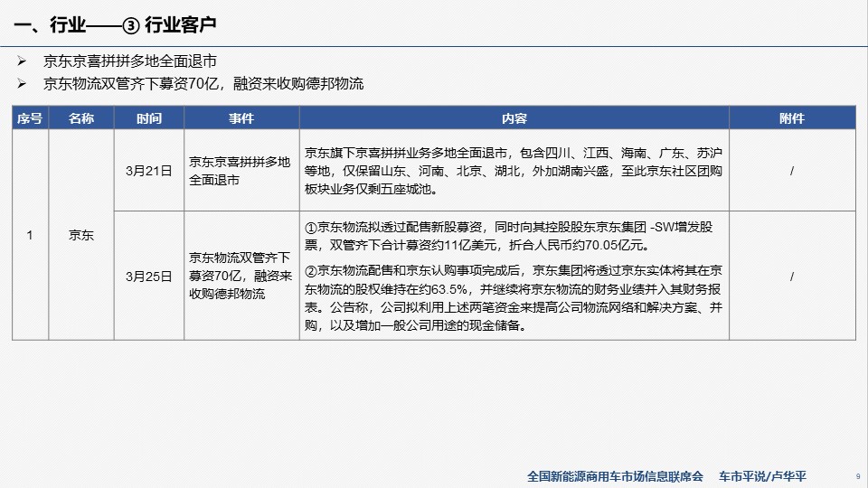Select slide title 行业客户 heading
868x488 pixels.
tap(115, 24)
